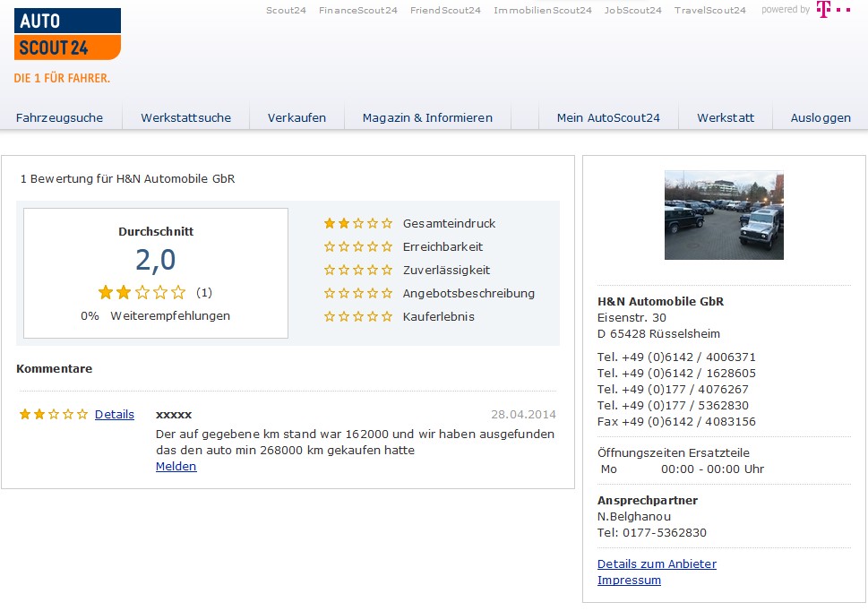
Task: Open Details zum Anbieter link
Action: coord(657,564)
